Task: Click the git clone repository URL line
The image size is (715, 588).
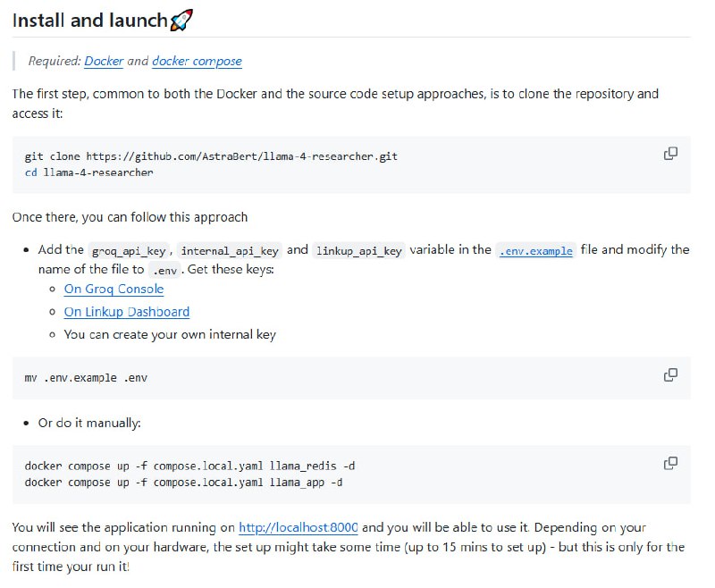Action: pos(211,155)
